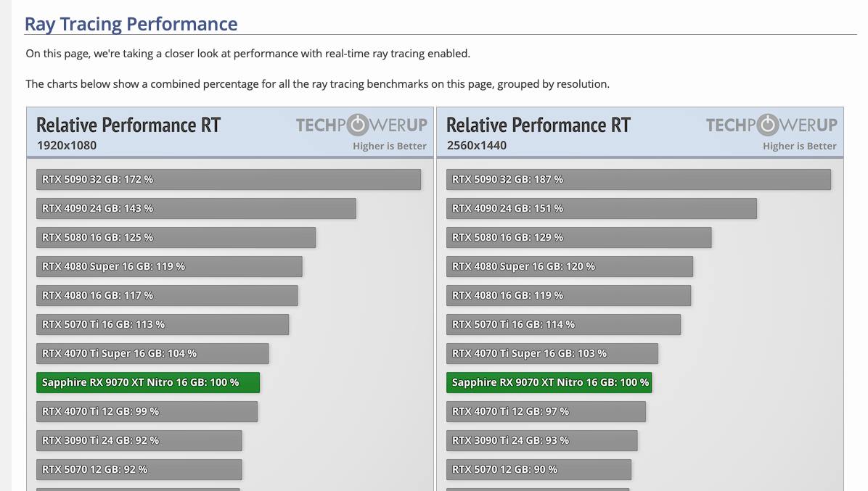Select the RTX 4080 Super 120 % bar

click(x=569, y=267)
